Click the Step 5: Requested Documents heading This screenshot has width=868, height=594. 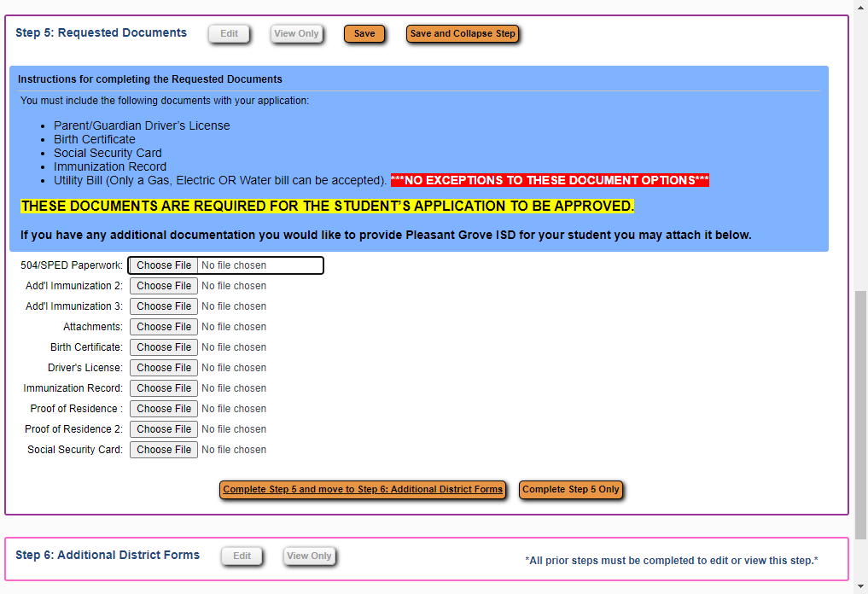(x=102, y=32)
